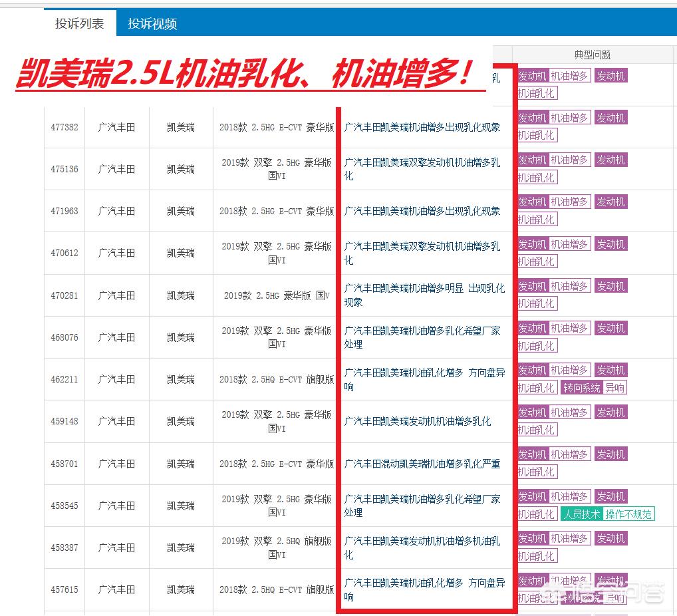The width and height of the screenshot is (677, 616).
Task: Click 凯美瑞 model in row 470281
Action: tap(181, 295)
